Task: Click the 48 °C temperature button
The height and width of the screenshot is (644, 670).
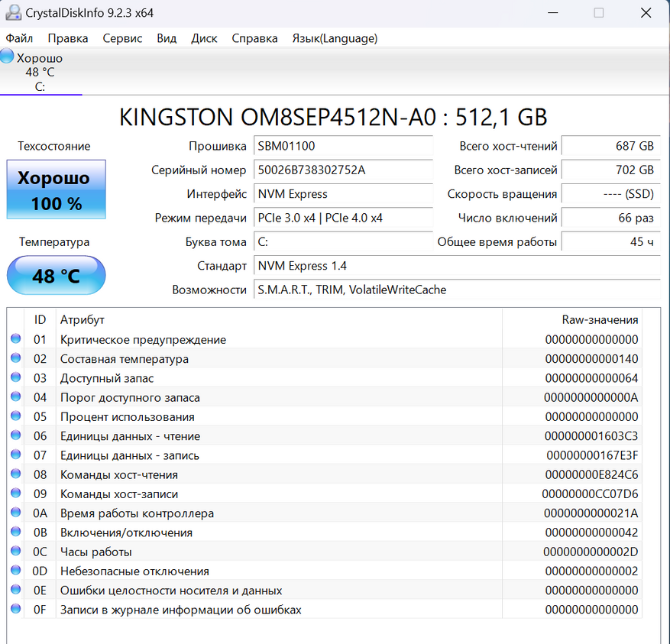Action: tap(56, 275)
